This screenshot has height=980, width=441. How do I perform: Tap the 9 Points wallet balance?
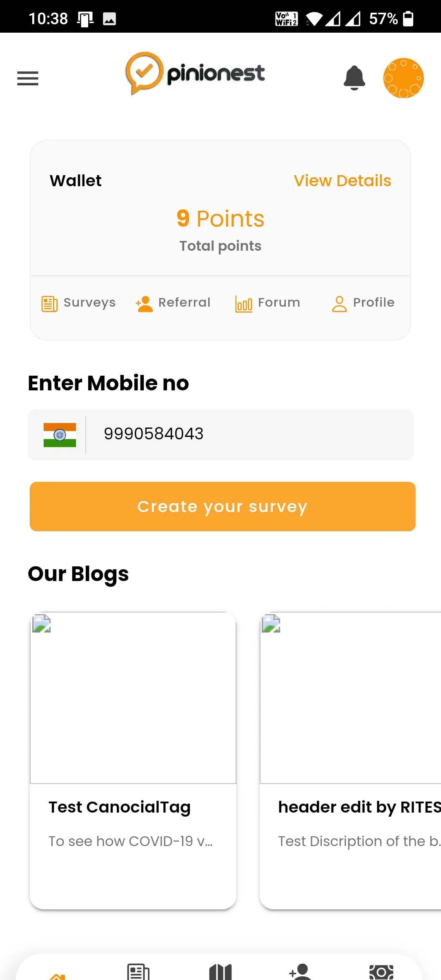(220, 218)
